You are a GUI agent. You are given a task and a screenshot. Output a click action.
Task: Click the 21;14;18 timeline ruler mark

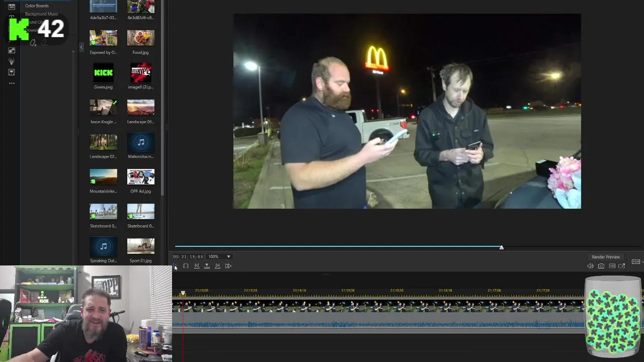[299, 291]
